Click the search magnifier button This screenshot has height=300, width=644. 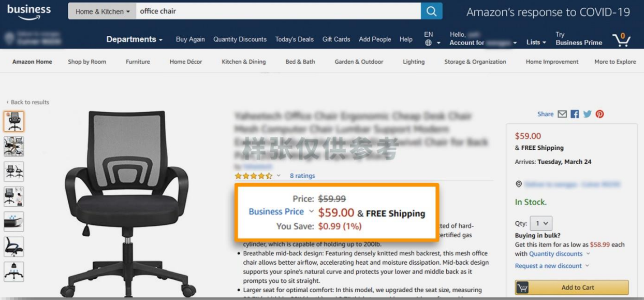pyautogui.click(x=432, y=11)
